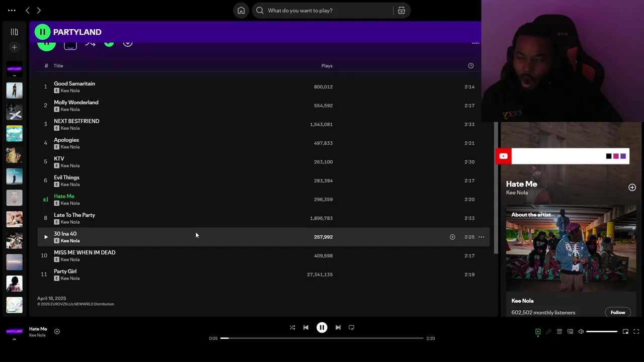Pause the song in the bottom player
This screenshot has width=644, height=362.
coord(322,327)
